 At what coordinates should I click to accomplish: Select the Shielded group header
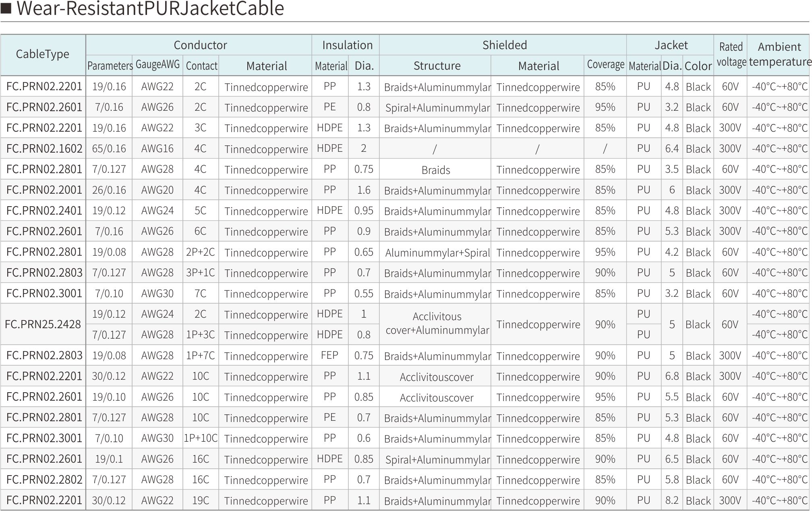pyautogui.click(x=504, y=45)
